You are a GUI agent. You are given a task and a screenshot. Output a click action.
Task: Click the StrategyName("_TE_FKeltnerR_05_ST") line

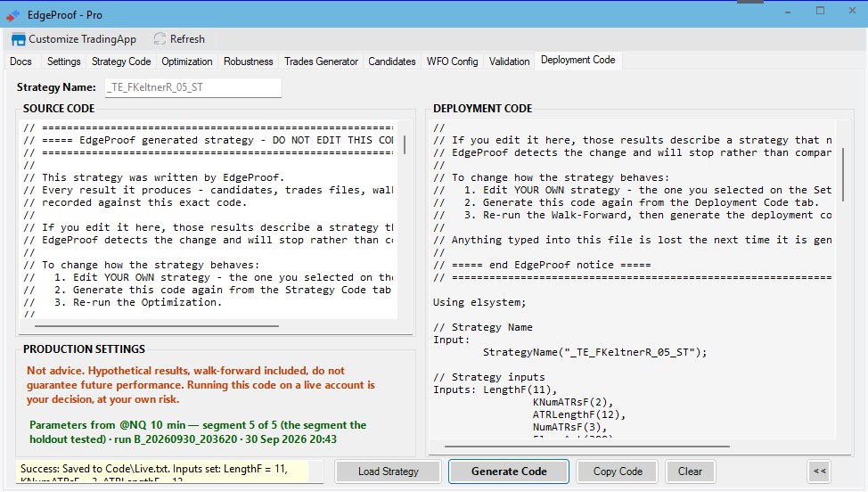[595, 352]
